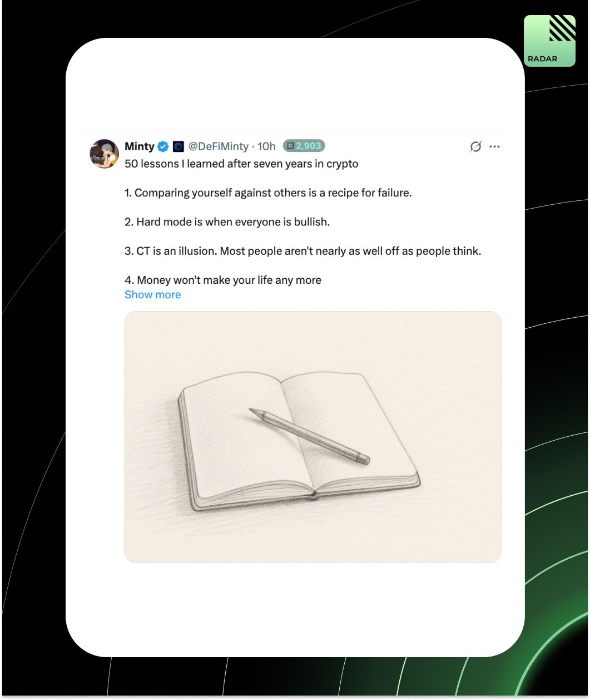The height and width of the screenshot is (700, 590).
Task: Select lesson 1 about comparing yourself
Action: 268,193
